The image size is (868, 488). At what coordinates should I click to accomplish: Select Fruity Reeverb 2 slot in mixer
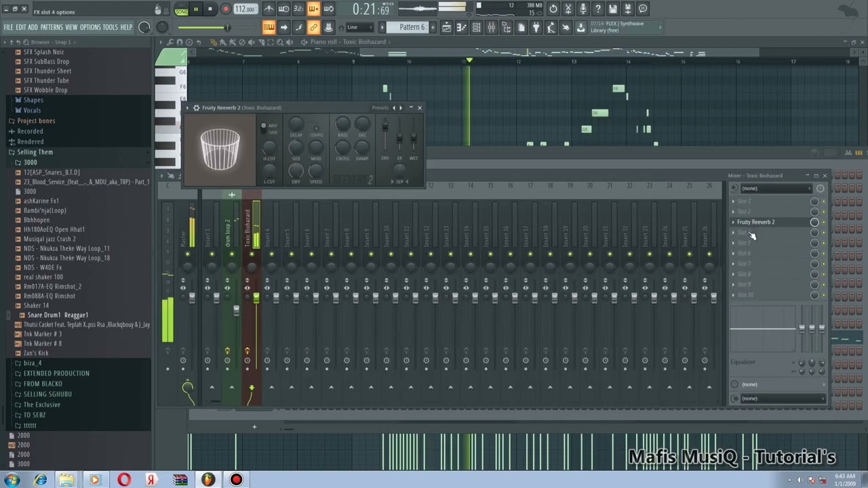tap(773, 222)
